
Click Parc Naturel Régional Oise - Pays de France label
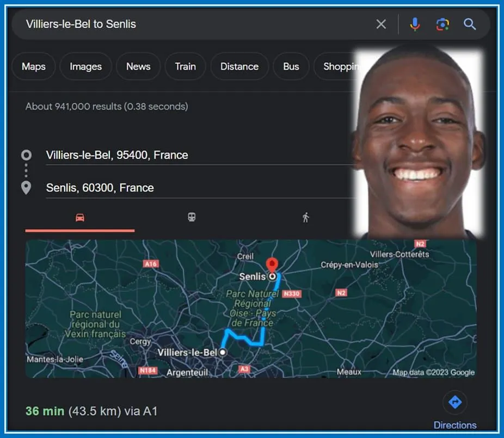point(253,308)
